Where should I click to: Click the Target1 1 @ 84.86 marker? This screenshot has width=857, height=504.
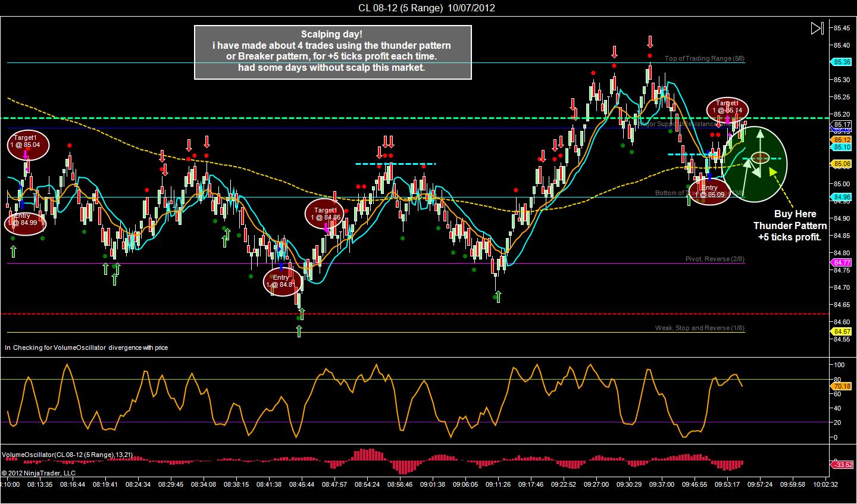(x=324, y=214)
